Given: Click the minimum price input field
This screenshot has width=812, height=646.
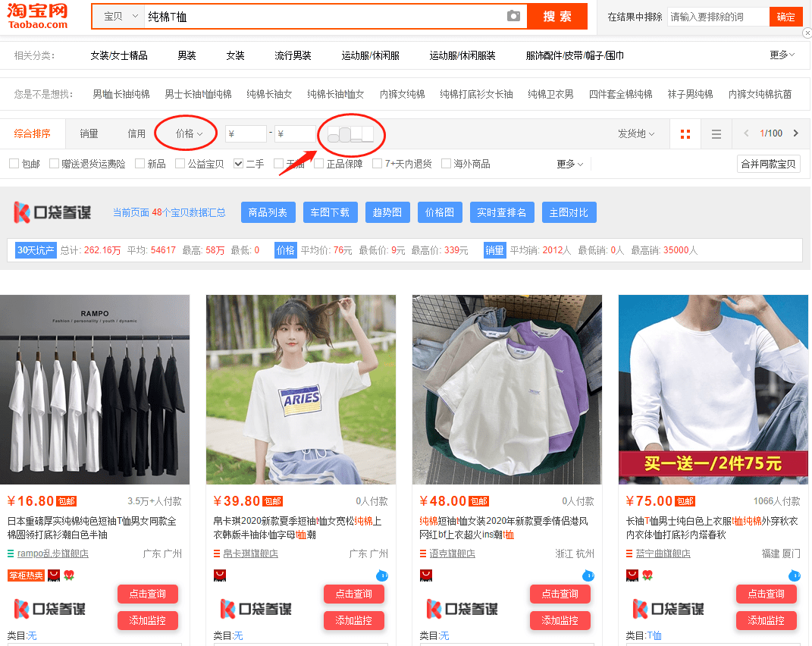Looking at the screenshot, I should point(246,133).
